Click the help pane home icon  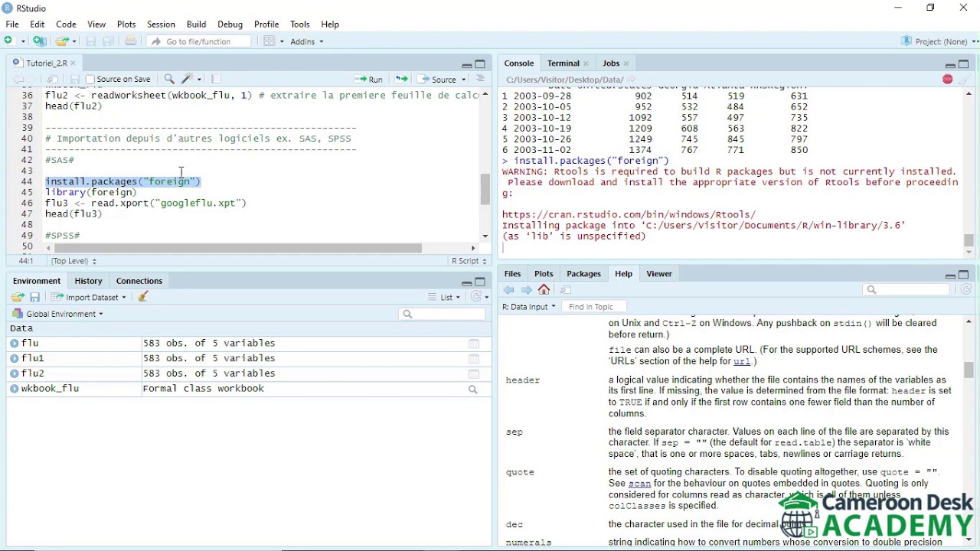tap(544, 290)
